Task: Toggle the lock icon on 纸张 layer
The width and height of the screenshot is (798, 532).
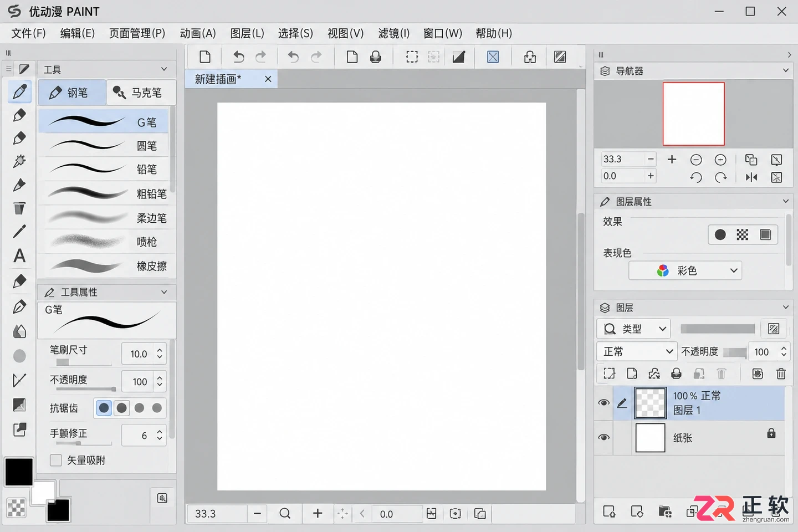Action: click(771, 433)
